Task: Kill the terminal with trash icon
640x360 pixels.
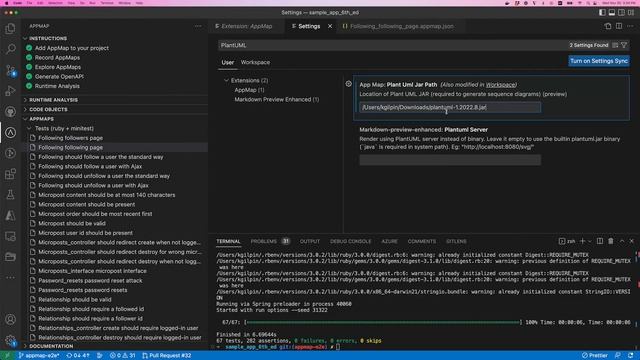Action: coord(611,241)
